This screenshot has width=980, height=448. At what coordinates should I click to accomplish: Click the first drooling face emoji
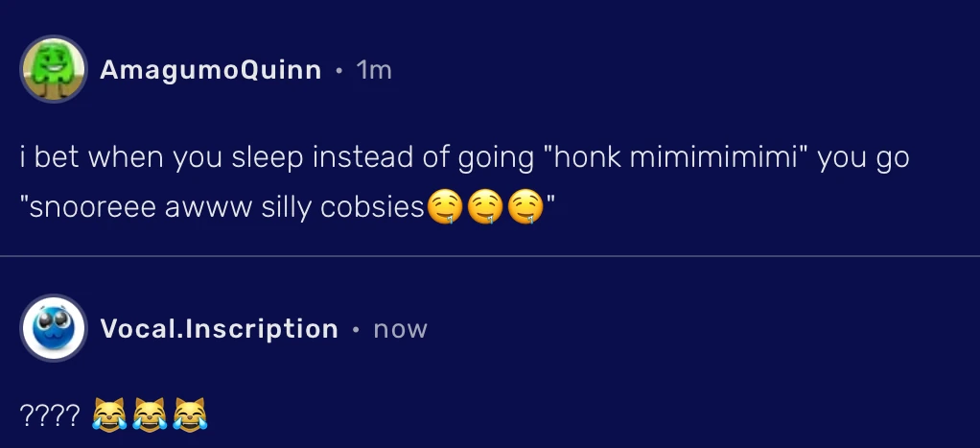[442, 209]
